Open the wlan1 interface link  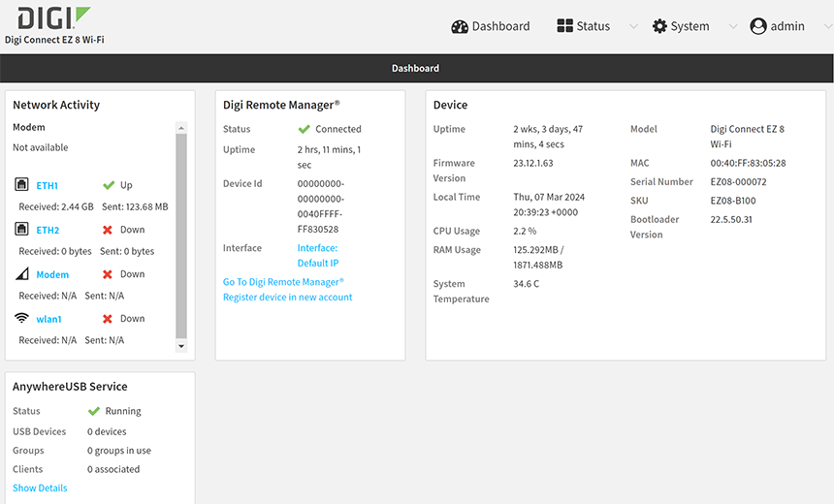48,319
